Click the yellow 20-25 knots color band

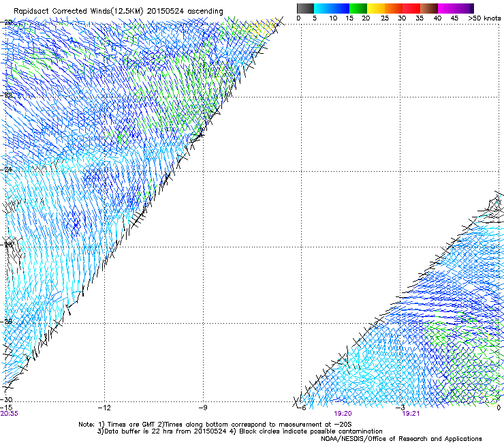[x=376, y=8]
